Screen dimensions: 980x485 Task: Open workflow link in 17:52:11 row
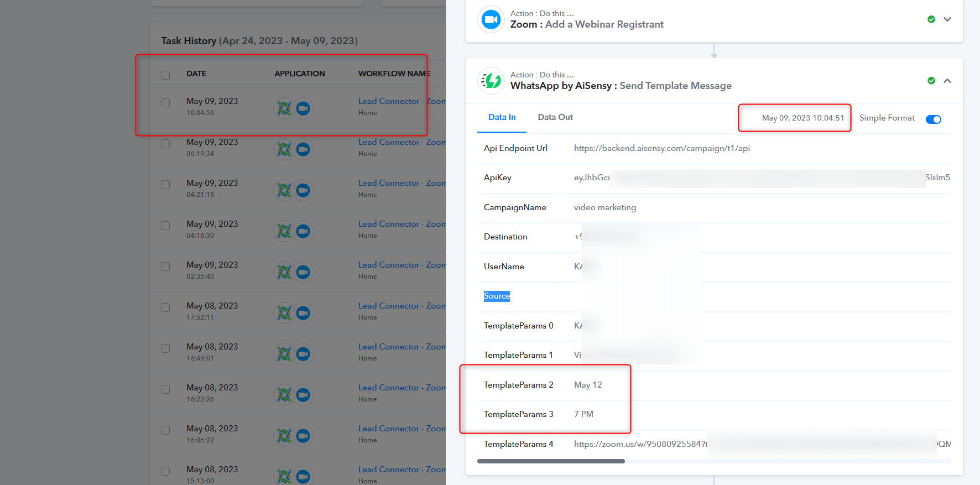pyautogui.click(x=402, y=306)
